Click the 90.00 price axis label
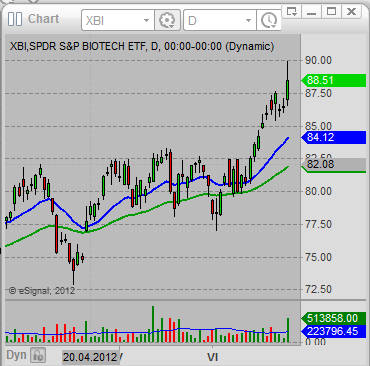 [319, 60]
